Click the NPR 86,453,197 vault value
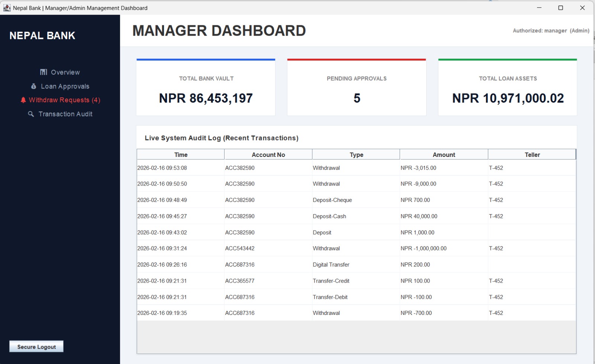The image size is (595, 364). [x=206, y=98]
